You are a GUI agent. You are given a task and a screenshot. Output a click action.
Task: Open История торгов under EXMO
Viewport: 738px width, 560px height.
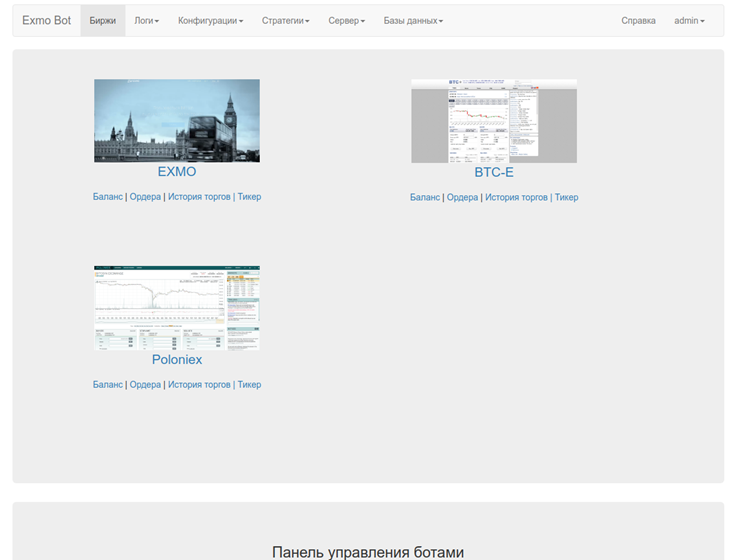(199, 197)
